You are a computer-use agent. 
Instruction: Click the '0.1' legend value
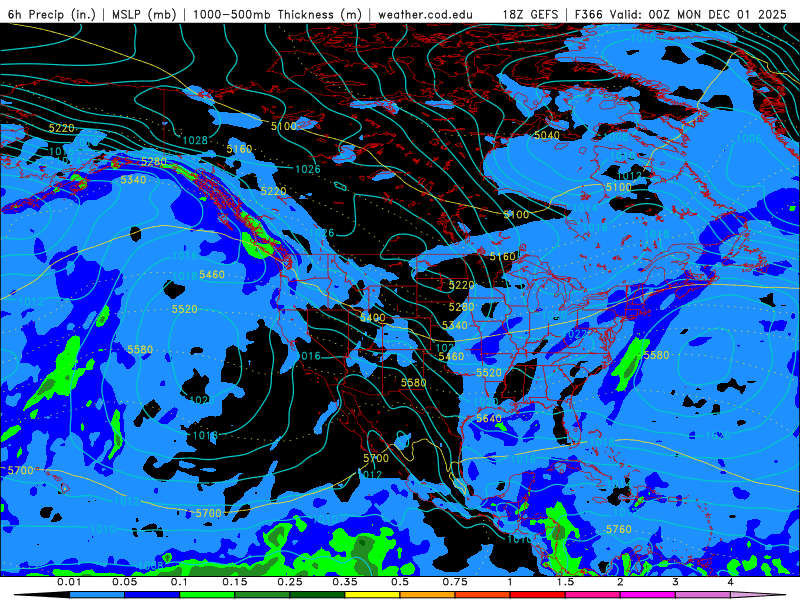[180, 582]
